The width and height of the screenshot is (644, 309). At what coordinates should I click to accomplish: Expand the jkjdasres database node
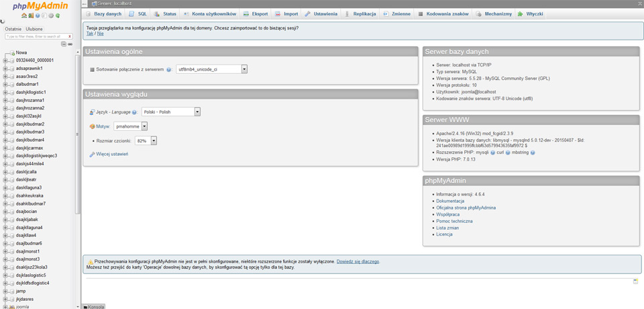point(5,299)
